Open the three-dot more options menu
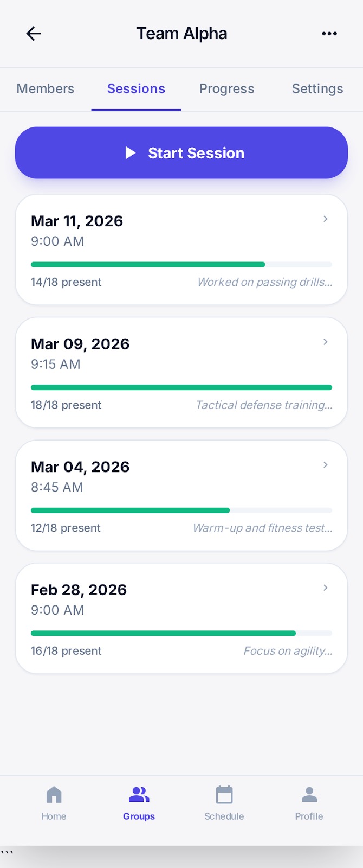The image size is (363, 868). click(x=329, y=34)
